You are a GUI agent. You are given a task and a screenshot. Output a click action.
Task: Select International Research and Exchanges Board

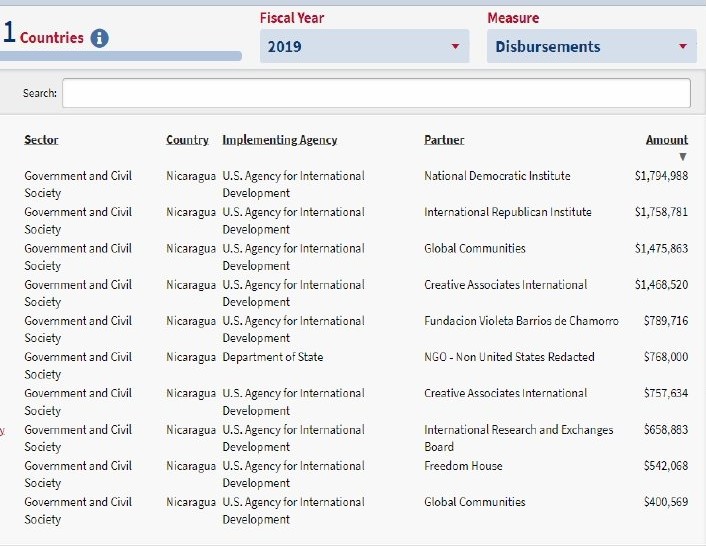pos(519,438)
